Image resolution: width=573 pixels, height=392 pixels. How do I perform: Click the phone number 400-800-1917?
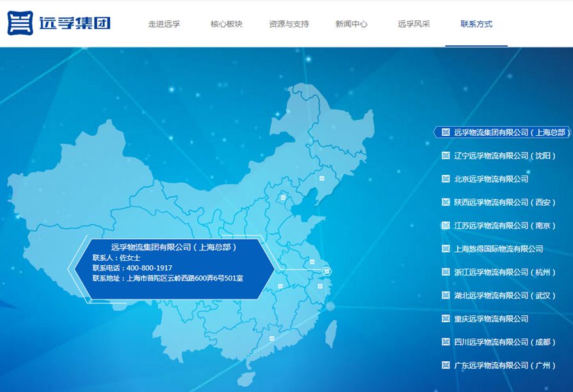coord(149,268)
